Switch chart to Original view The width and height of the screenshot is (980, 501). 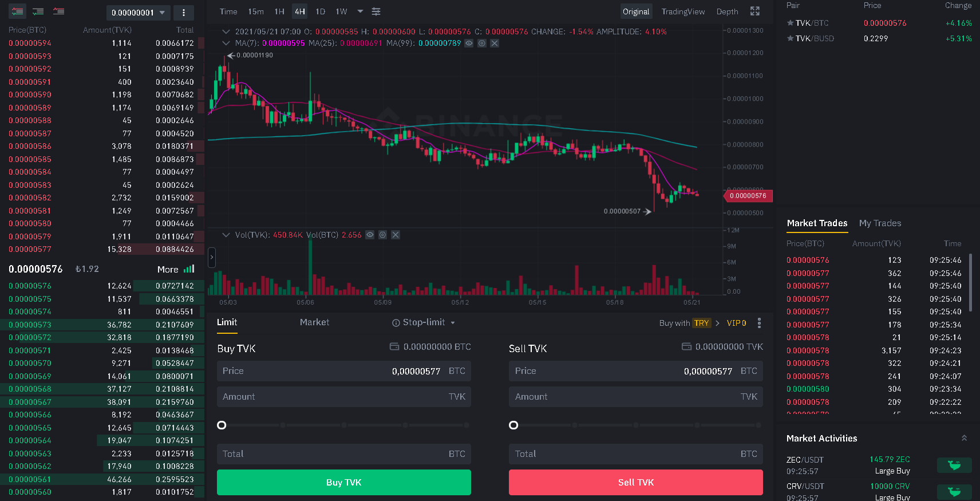(636, 11)
